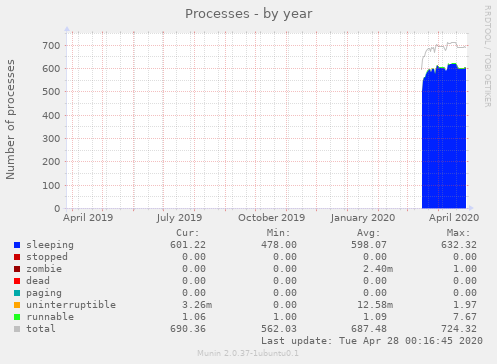Click total current value 690.36
This screenshot has width=497, height=364.
(x=188, y=329)
